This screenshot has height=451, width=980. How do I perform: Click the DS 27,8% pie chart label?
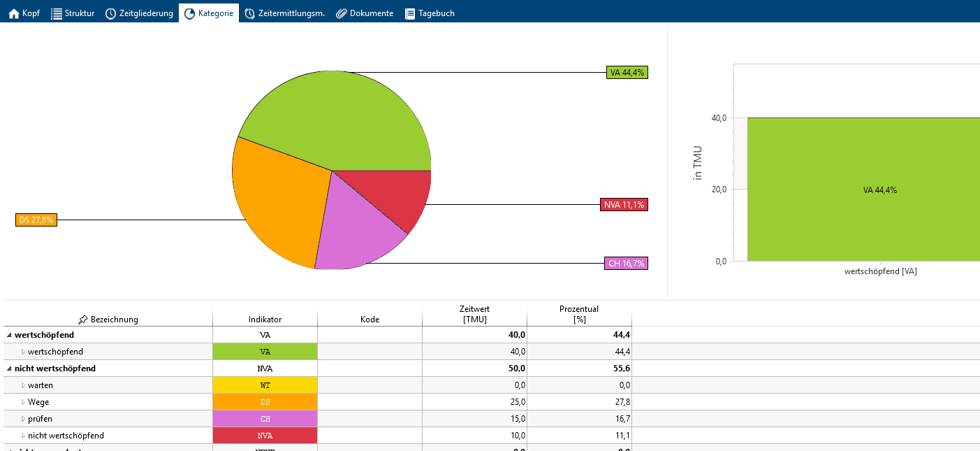pos(36,220)
